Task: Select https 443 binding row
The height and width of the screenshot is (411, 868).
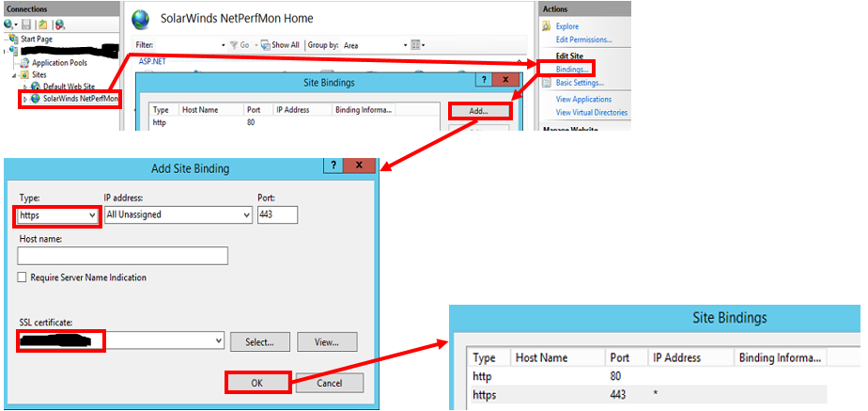Action: pos(647,395)
